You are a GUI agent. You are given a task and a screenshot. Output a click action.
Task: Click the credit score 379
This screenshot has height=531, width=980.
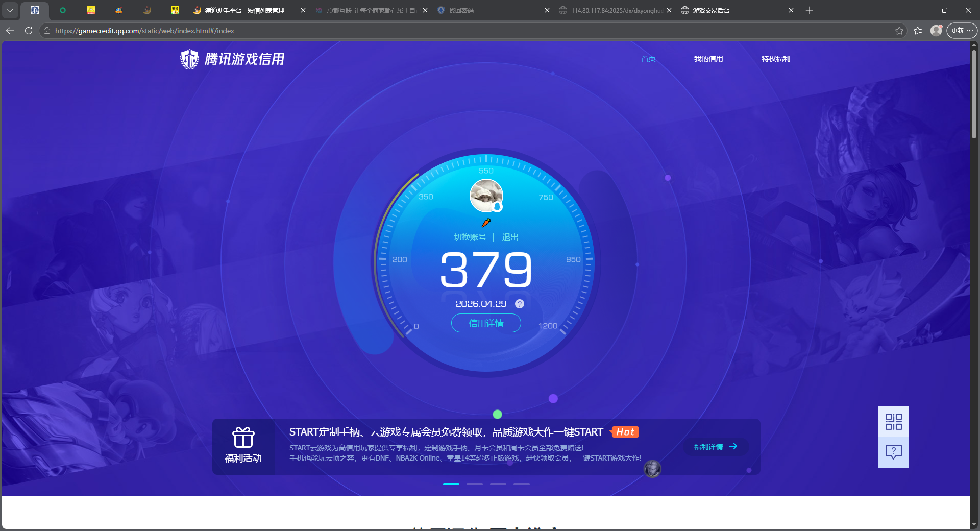click(486, 270)
